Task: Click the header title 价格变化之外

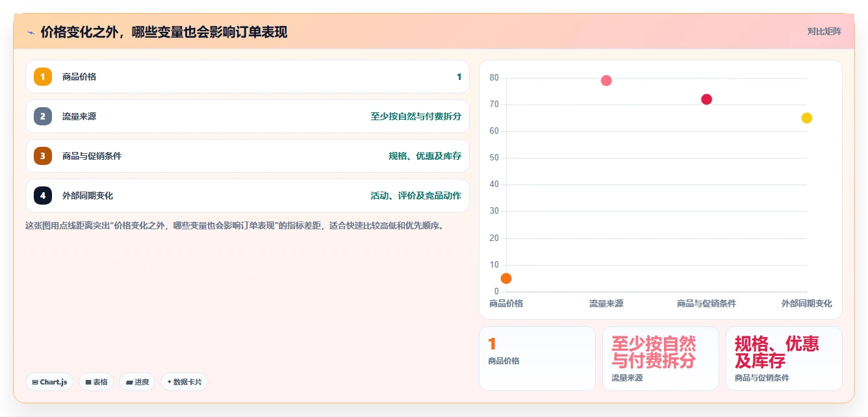Action: pos(164,32)
